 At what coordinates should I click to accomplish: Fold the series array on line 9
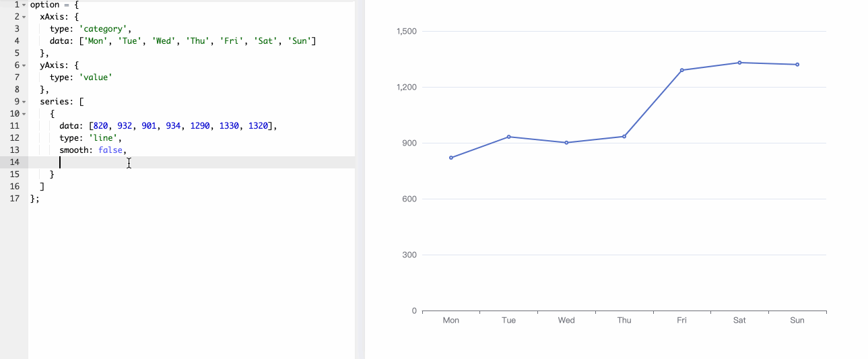(x=24, y=102)
